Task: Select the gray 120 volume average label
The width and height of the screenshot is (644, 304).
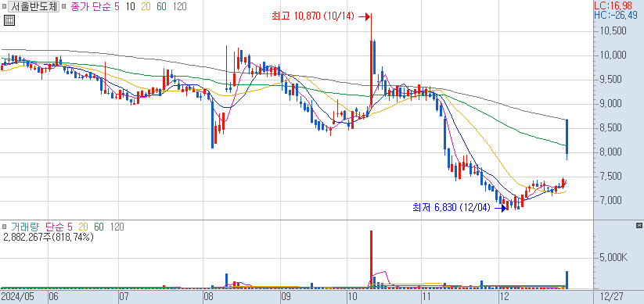Action: 117,227
